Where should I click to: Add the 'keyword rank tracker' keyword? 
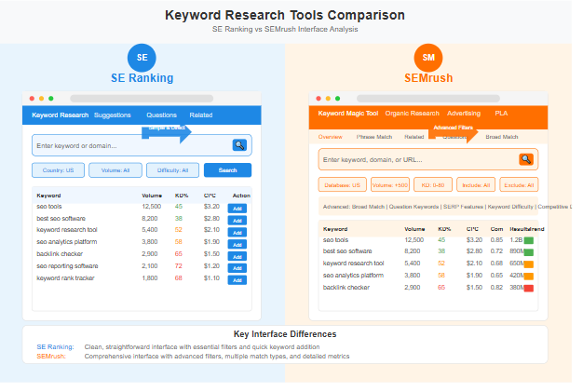[237, 280]
